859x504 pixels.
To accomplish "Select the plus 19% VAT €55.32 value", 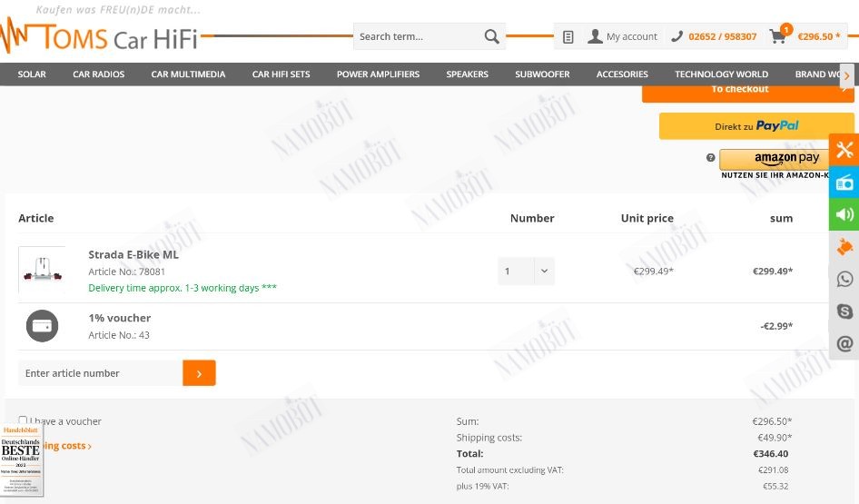I will pyautogui.click(x=775, y=486).
